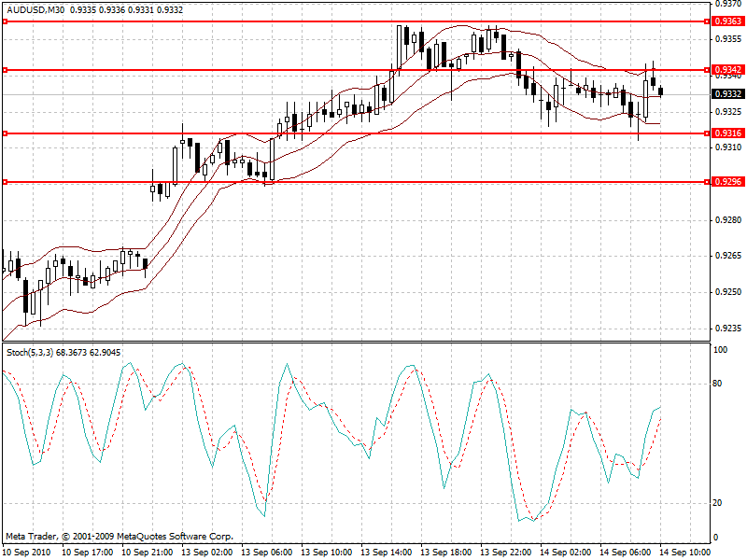Select the 0.9316 support price label

pyautogui.click(x=727, y=133)
